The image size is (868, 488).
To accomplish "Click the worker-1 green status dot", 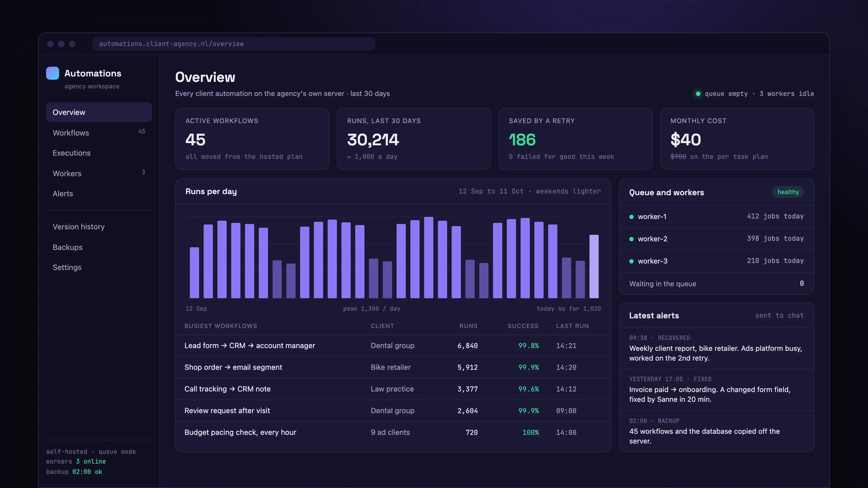I will 631,217.
